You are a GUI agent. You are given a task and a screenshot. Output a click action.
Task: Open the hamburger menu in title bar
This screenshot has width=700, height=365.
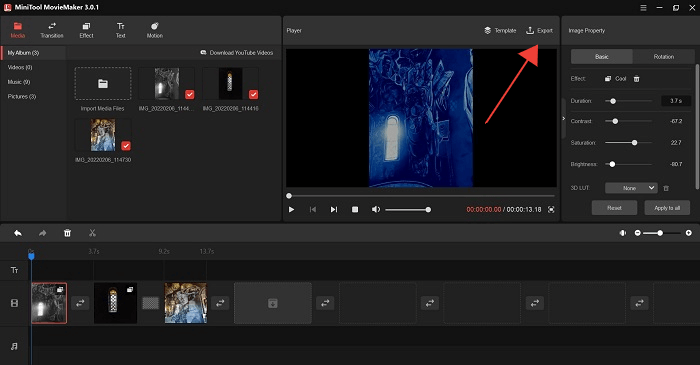pos(643,8)
